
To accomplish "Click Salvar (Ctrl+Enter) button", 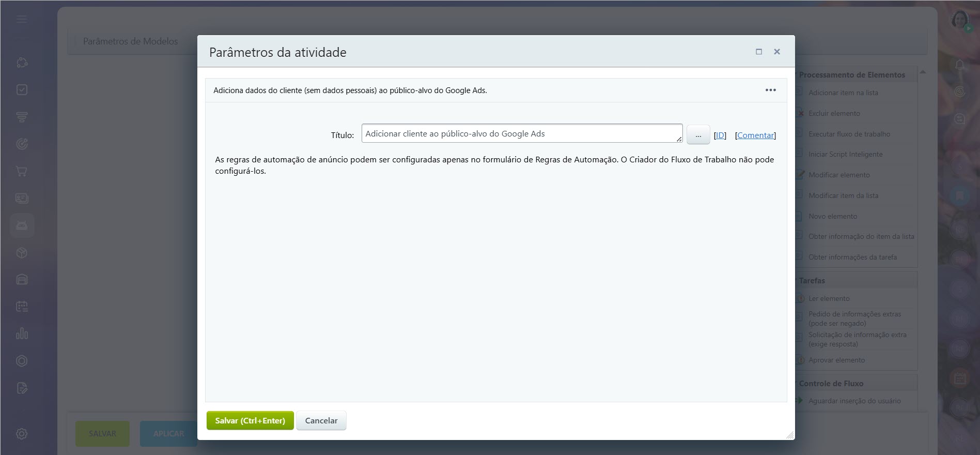I will coord(250,420).
